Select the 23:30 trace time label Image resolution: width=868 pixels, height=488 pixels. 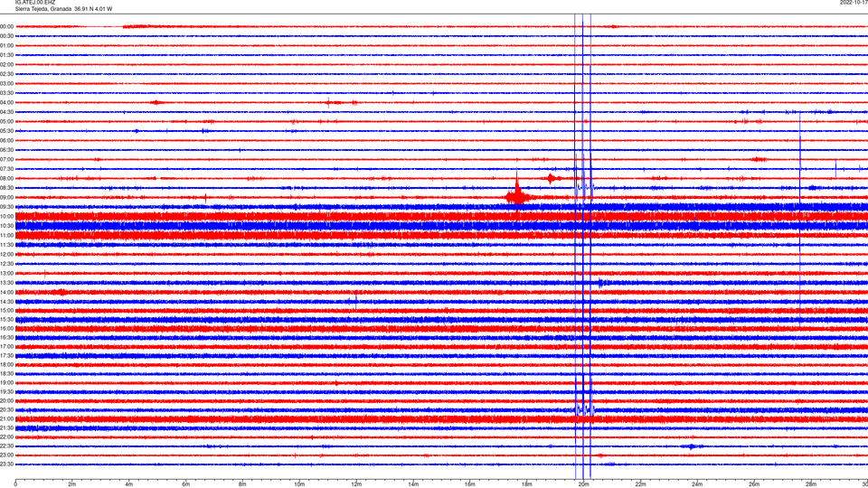point(6,465)
